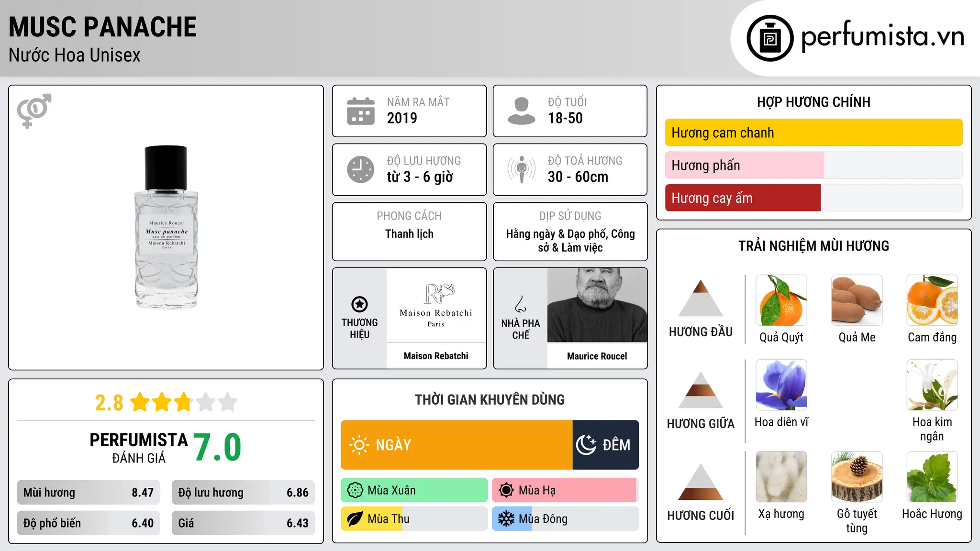Click the yellow Hương cam chanh accord bar
Viewport: 980px width, 551px height.
[813, 132]
